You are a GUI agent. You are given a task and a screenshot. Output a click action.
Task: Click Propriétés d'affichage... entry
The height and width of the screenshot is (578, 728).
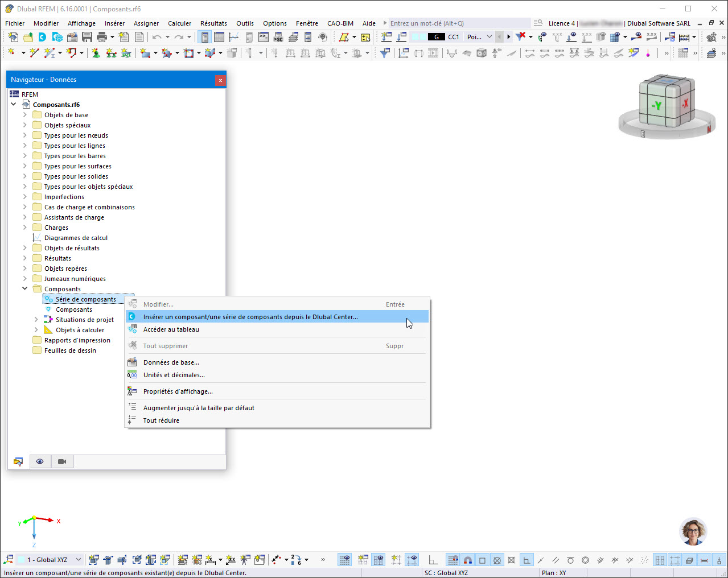coord(277,391)
